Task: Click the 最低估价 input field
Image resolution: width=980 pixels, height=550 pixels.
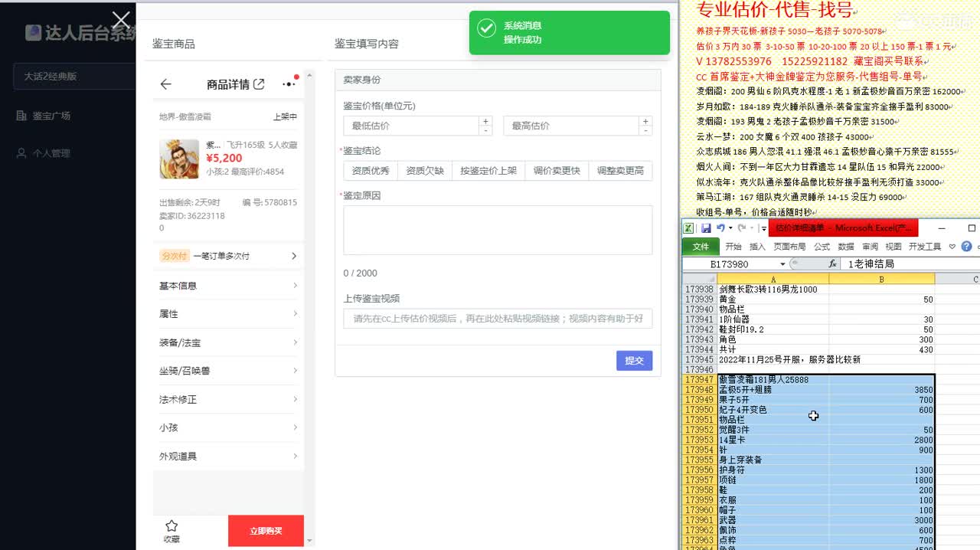Action: [411, 126]
